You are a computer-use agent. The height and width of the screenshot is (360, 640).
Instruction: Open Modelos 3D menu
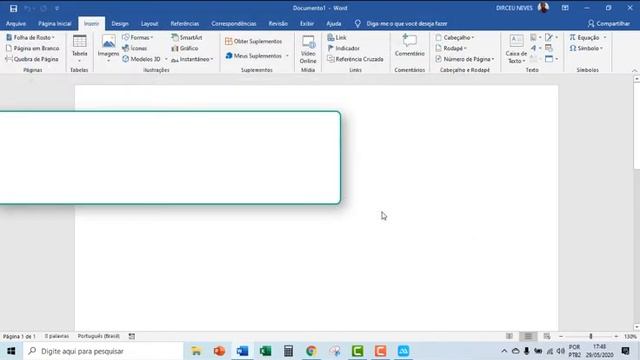click(x=144, y=59)
